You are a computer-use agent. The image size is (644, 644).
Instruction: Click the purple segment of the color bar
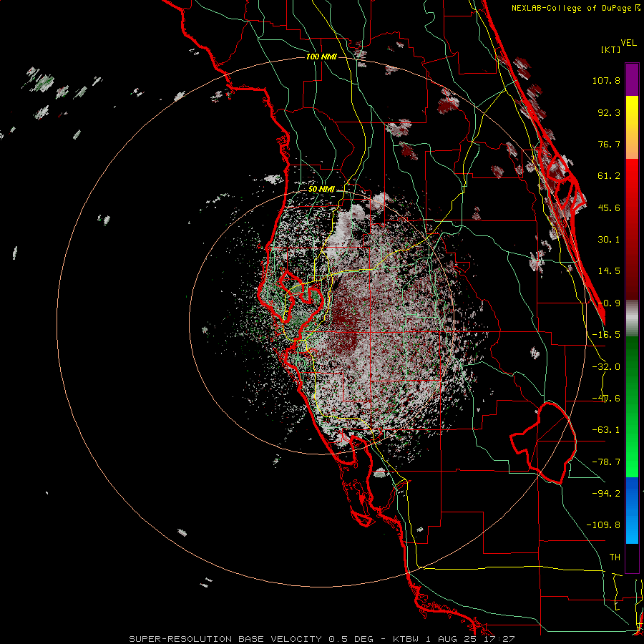[x=632, y=79]
